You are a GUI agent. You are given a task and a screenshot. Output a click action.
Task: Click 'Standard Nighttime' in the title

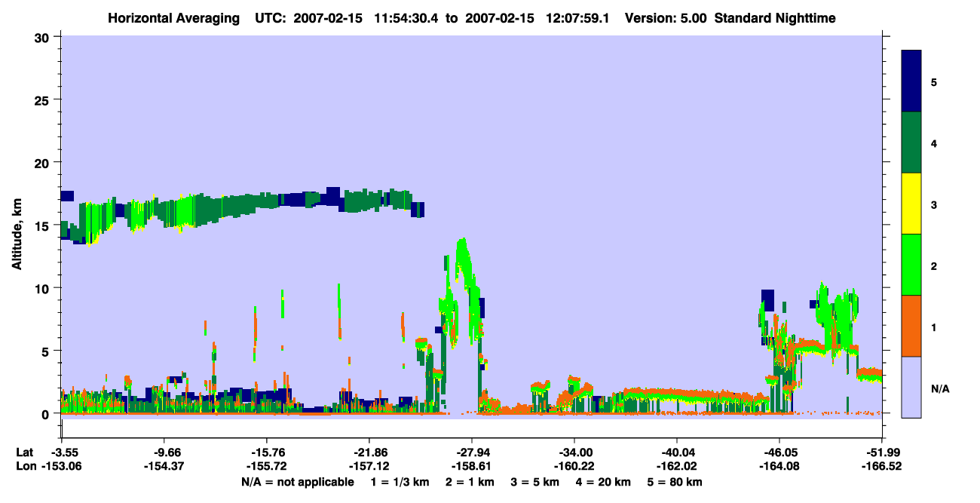pyautogui.click(x=775, y=17)
